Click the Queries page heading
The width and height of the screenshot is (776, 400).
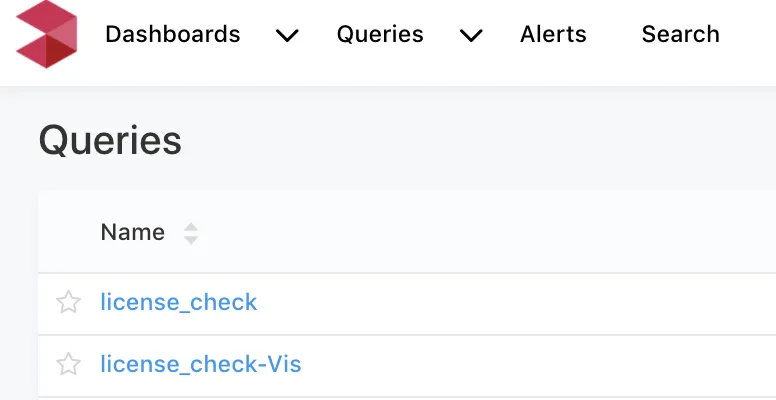110,141
